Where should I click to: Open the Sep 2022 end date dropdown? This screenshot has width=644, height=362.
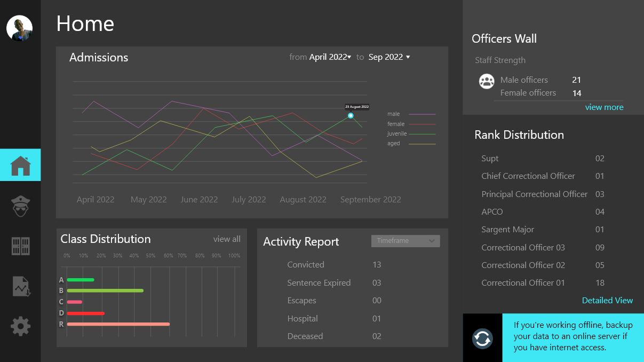[x=389, y=57]
